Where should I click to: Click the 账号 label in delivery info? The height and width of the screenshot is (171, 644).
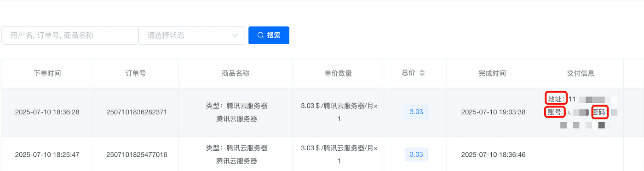click(x=554, y=112)
